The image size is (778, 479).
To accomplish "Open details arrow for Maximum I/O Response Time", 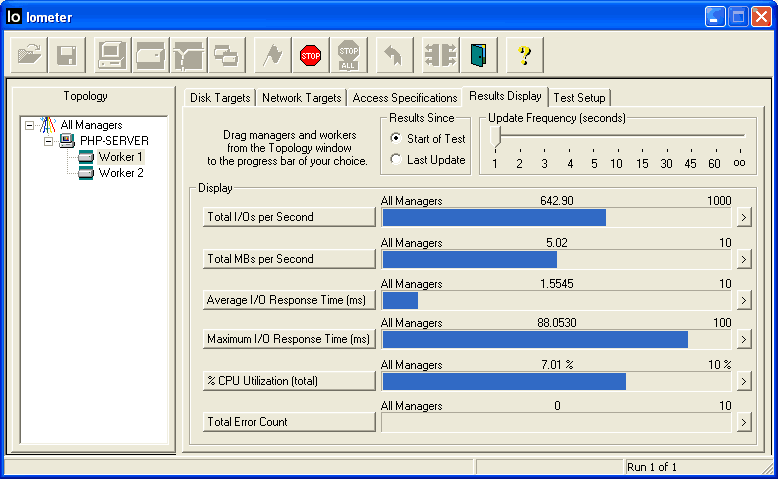I will coord(743,340).
